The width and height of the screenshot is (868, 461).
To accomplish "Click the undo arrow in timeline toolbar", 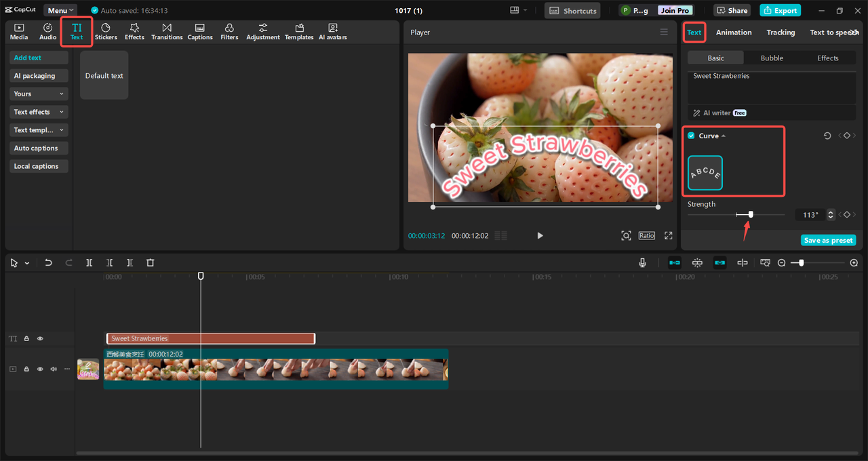I will [x=48, y=263].
